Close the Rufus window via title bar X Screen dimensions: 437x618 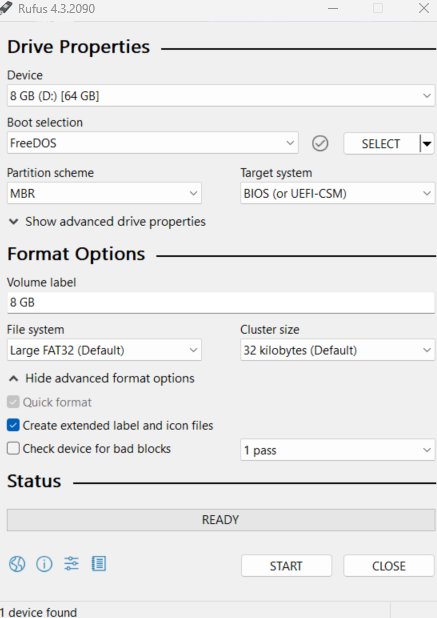[424, 8]
